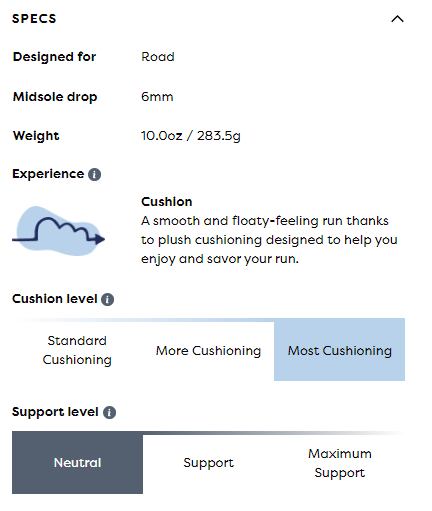Select the Neutral support segment
This screenshot has width=432, height=511.
[77, 463]
